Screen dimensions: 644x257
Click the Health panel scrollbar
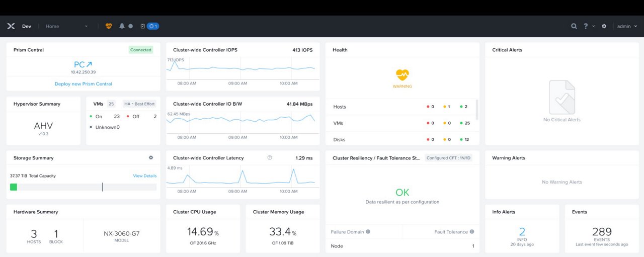tap(476, 109)
